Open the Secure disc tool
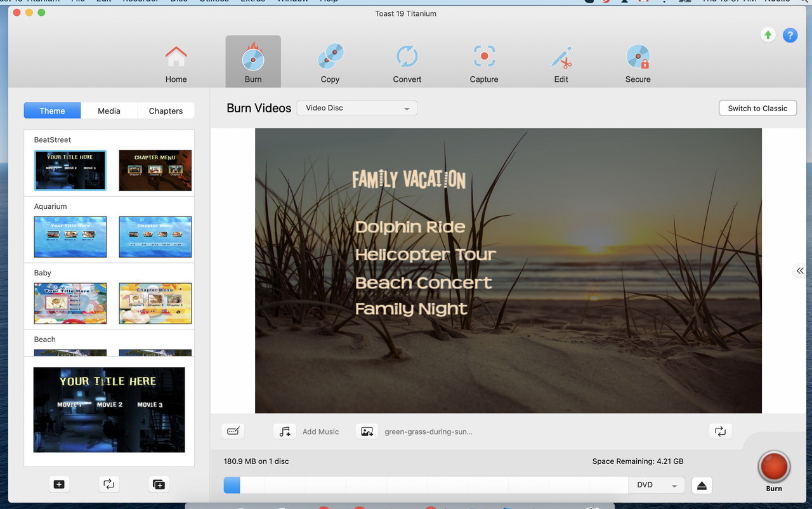The image size is (812, 509). coord(638,62)
